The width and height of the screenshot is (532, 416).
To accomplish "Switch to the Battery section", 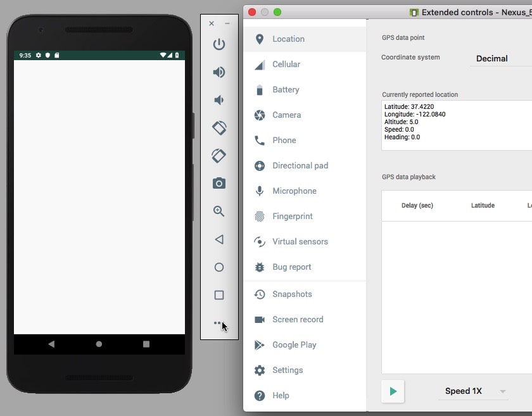I will [x=285, y=89].
